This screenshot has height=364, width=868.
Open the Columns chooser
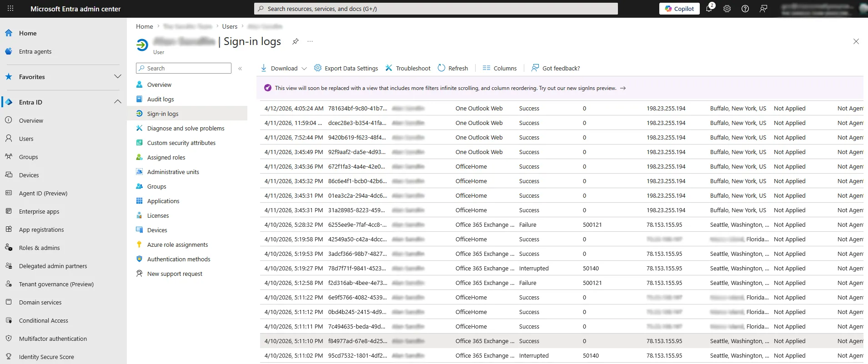(x=500, y=68)
